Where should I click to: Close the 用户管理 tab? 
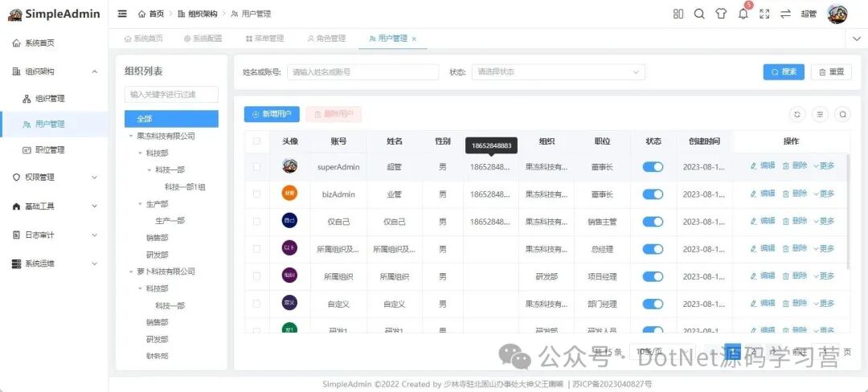click(x=414, y=39)
